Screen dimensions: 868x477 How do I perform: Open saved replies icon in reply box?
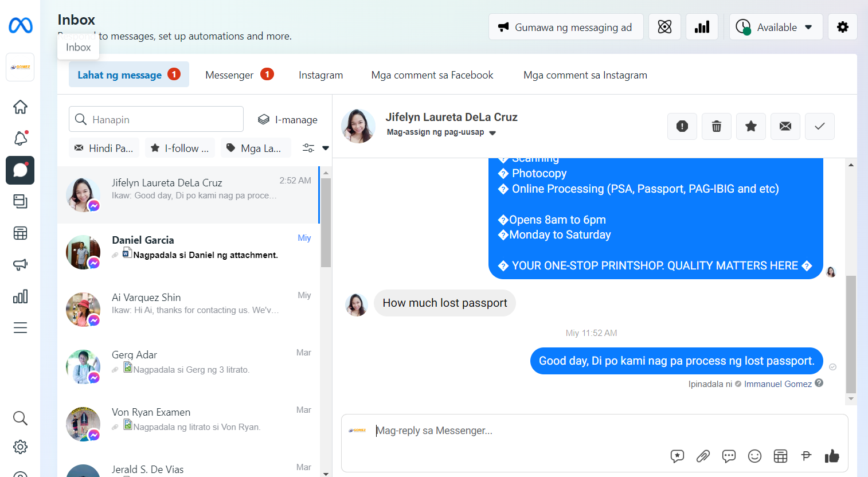click(x=677, y=456)
